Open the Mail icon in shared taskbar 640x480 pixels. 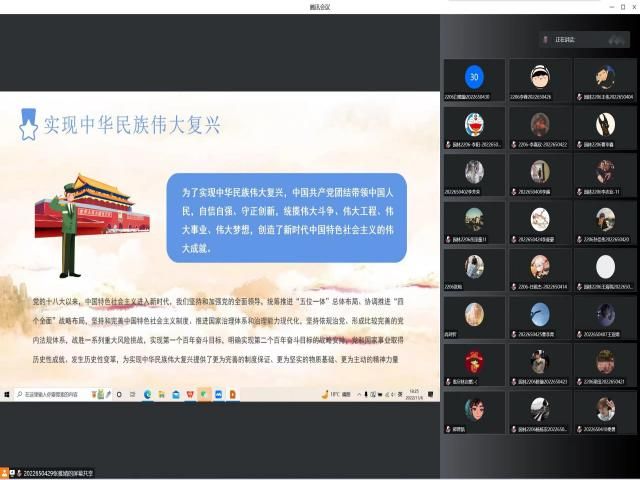pyautogui.click(x=176, y=394)
